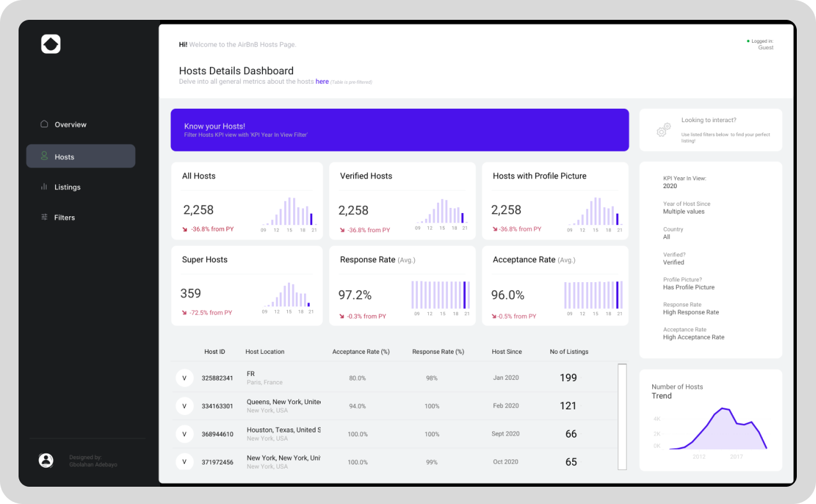Click the Overview home icon
The image size is (816, 504).
point(44,124)
